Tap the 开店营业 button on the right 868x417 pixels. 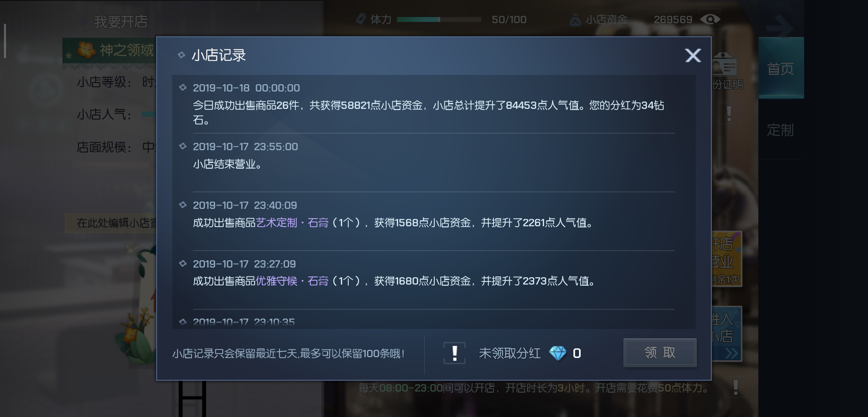pos(726,259)
